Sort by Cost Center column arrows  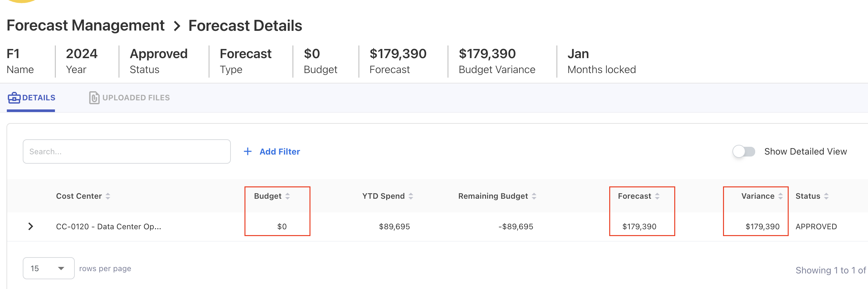tap(108, 196)
